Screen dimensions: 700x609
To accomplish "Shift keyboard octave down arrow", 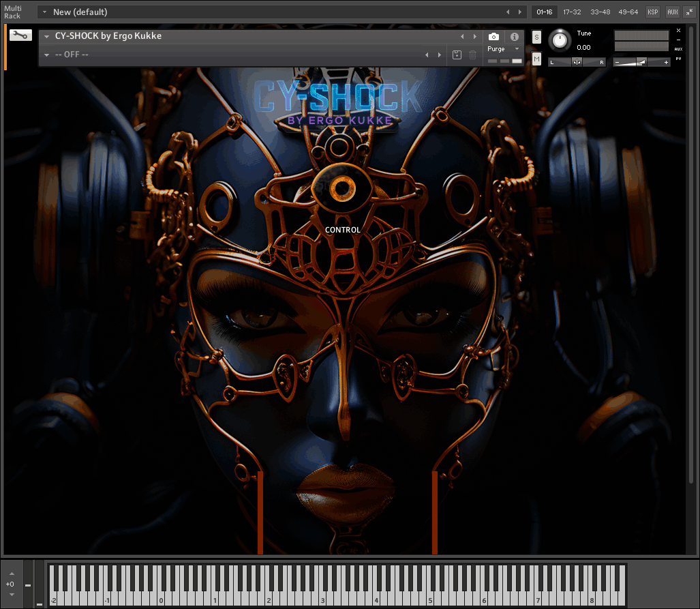I will (x=12, y=594).
